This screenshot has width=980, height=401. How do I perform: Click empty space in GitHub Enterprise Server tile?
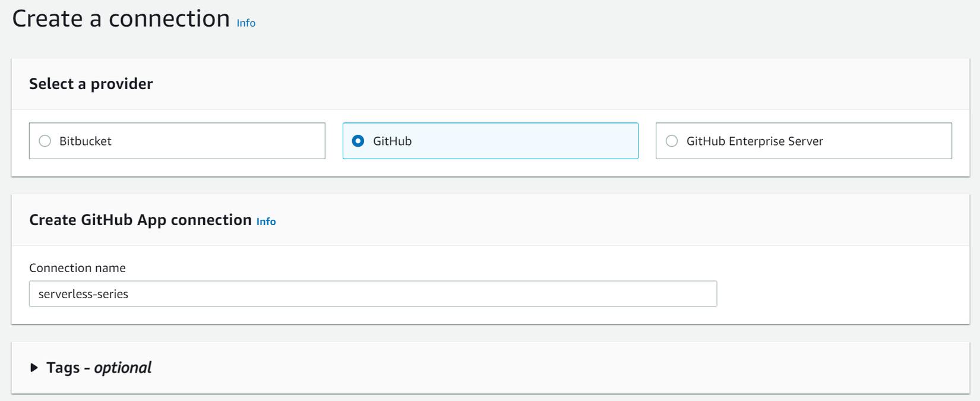coord(891,141)
